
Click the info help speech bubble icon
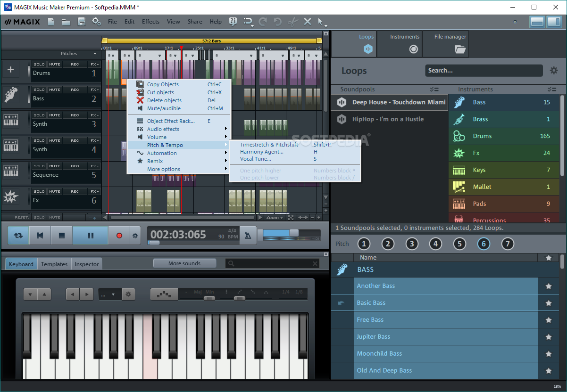233,22
